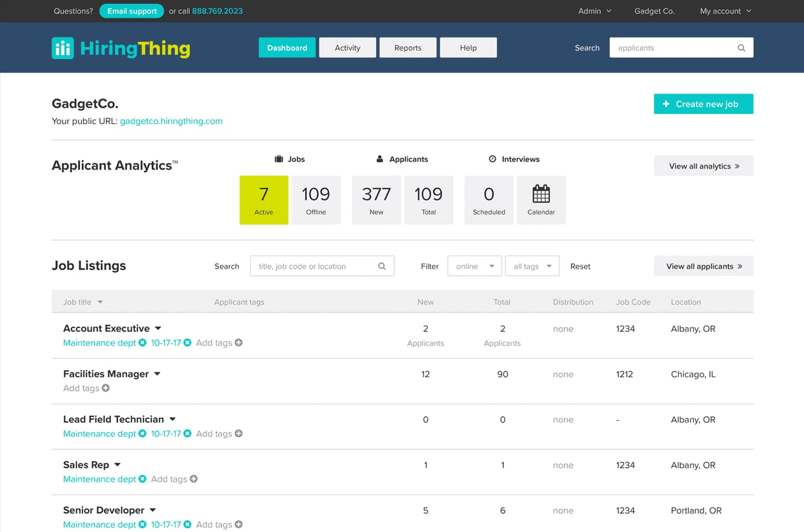Open the all tags filter dropdown

point(532,266)
